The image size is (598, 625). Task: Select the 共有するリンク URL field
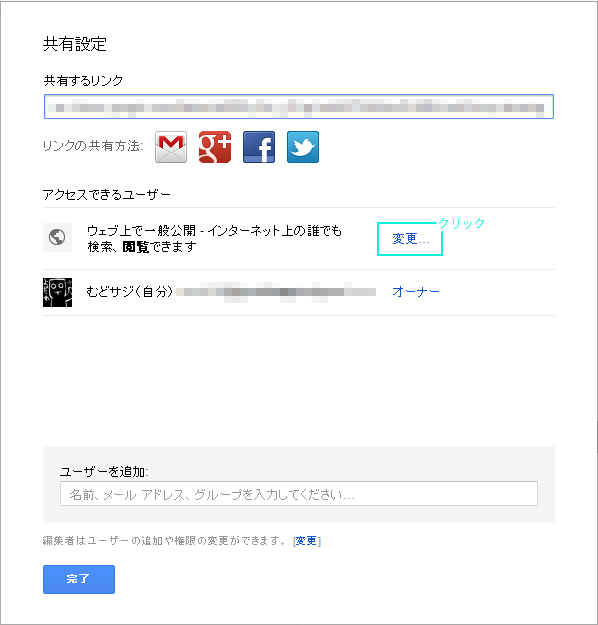click(x=299, y=106)
